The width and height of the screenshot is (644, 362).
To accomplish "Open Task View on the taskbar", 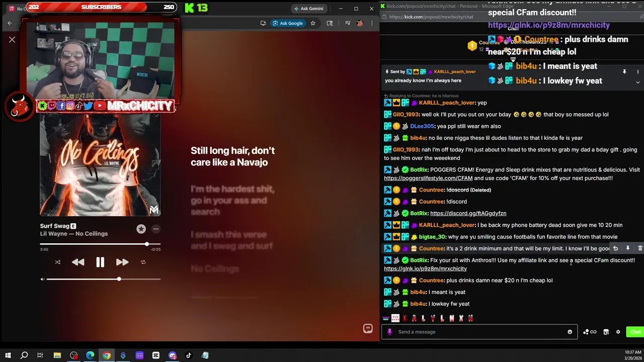I will coord(40,355).
